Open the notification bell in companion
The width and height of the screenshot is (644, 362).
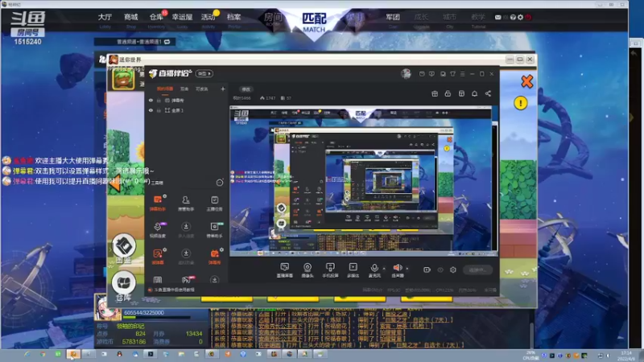point(474,93)
